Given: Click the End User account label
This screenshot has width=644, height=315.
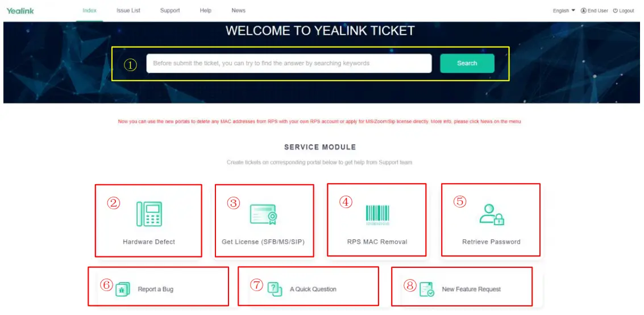Looking at the screenshot, I should point(598,11).
